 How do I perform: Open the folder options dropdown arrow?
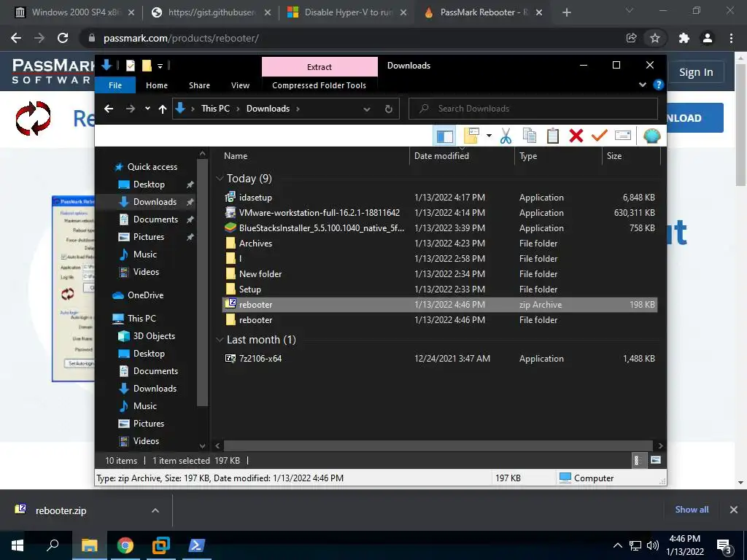[x=489, y=136]
